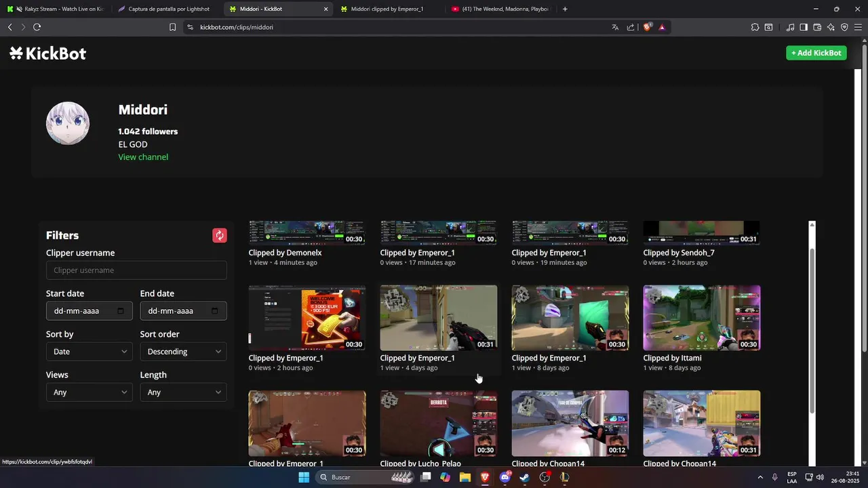This screenshot has height=488, width=868.
Task: Click the Clipper username input field
Action: tap(136, 270)
